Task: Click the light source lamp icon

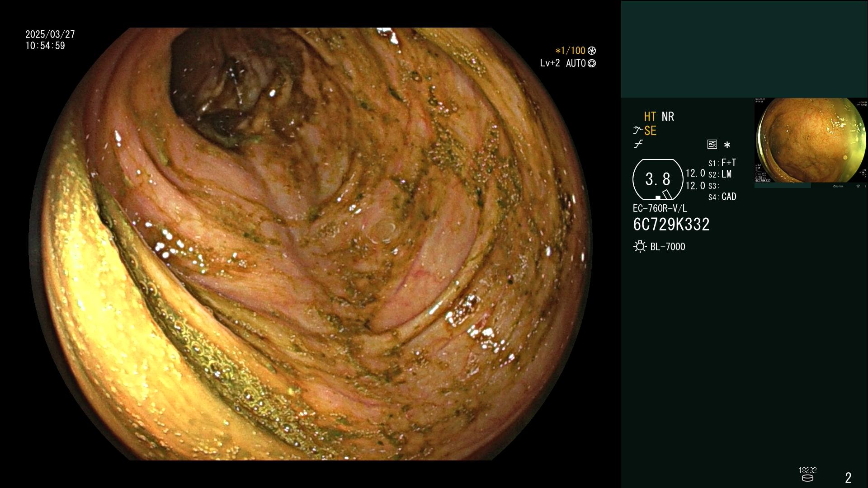Action: coord(640,247)
